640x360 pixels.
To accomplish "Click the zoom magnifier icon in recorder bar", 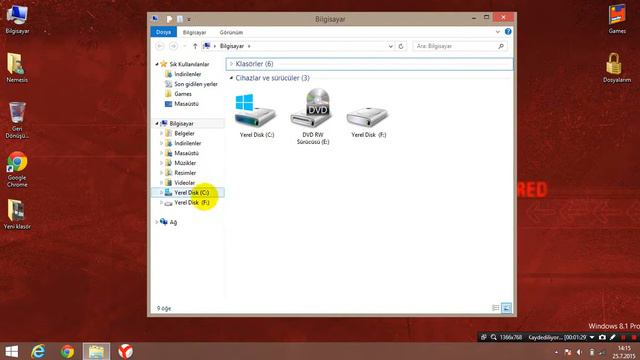I will click(493, 338).
